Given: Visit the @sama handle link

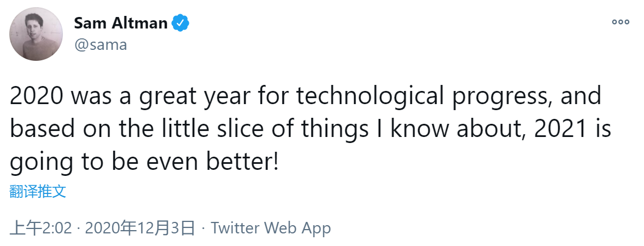Looking at the screenshot, I should (x=100, y=44).
